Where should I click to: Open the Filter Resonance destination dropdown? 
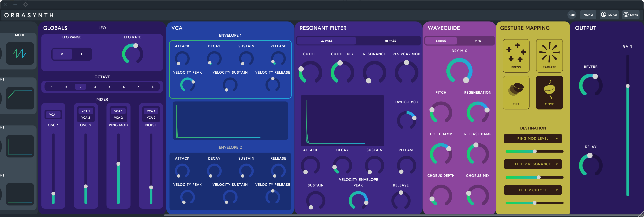[533, 164]
